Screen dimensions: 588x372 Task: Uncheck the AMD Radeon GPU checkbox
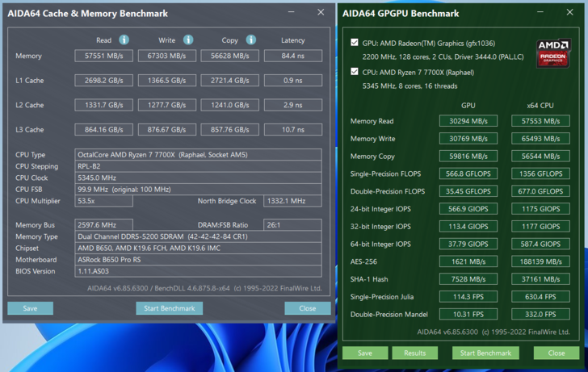pos(355,43)
